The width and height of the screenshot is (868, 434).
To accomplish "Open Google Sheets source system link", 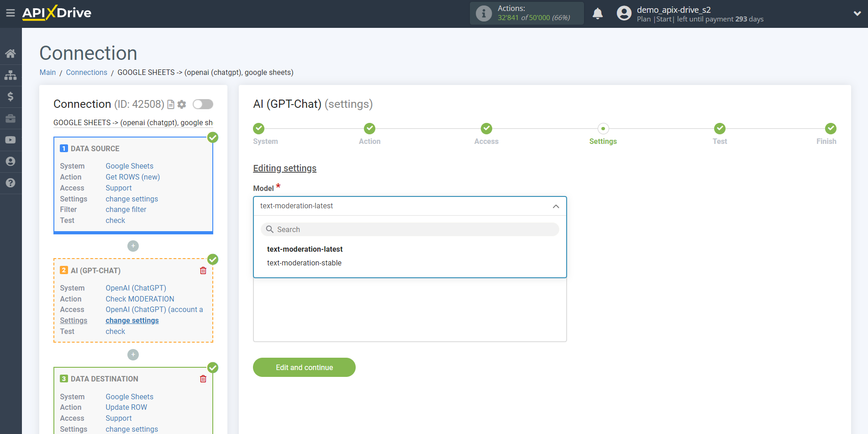I will [x=129, y=166].
